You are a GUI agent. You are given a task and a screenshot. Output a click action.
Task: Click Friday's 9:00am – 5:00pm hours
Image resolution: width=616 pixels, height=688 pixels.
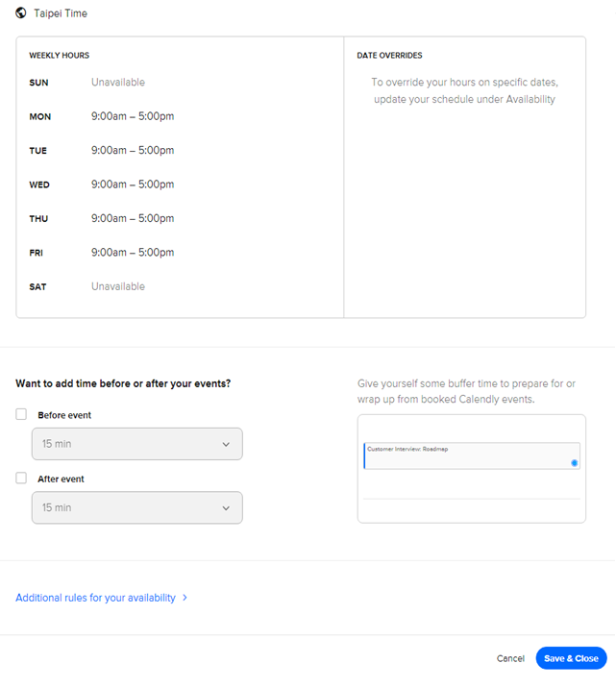[133, 253]
